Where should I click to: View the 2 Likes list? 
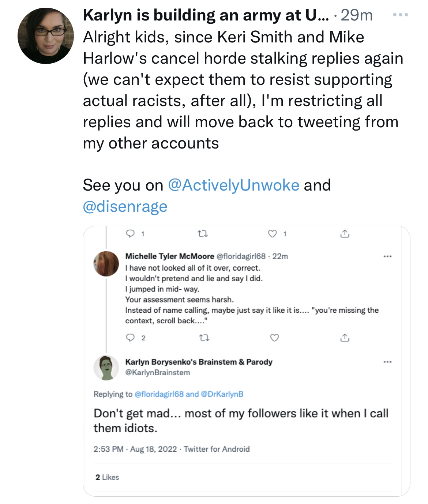pos(107,477)
